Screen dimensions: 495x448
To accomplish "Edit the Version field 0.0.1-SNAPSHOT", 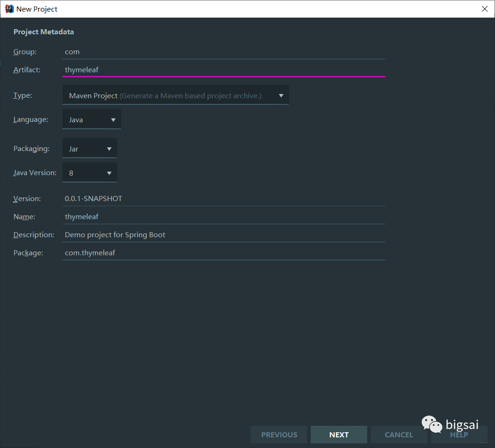I will [224, 199].
